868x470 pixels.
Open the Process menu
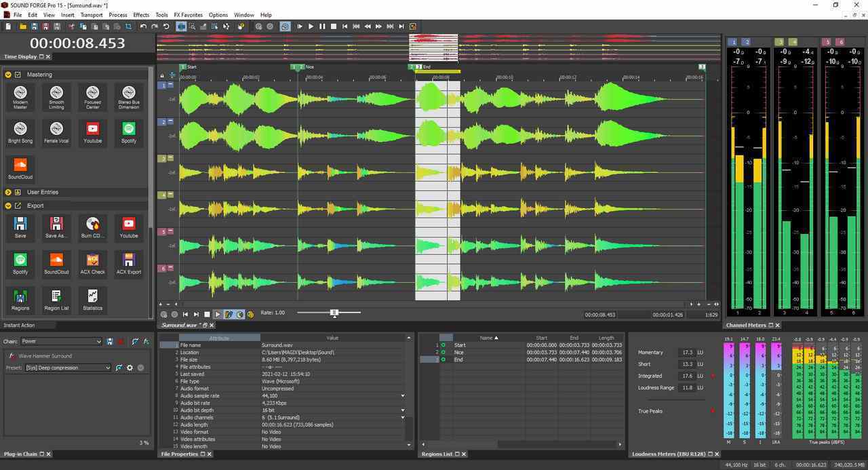pos(118,15)
